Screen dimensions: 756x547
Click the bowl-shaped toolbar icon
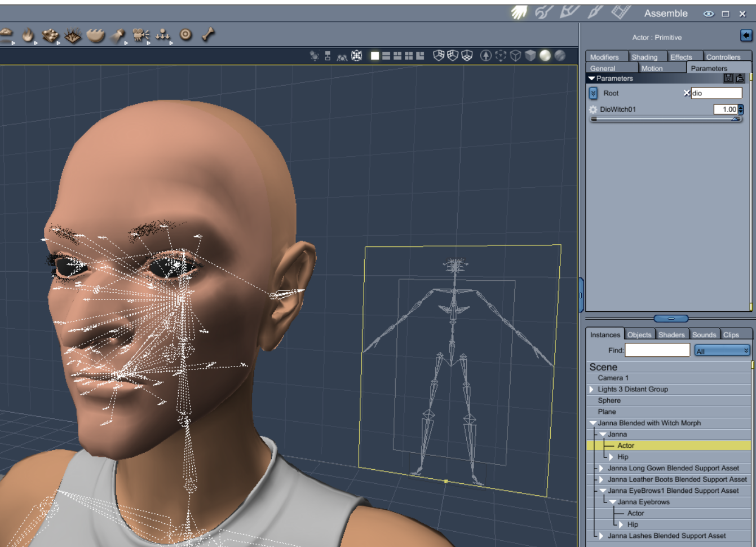pos(96,36)
